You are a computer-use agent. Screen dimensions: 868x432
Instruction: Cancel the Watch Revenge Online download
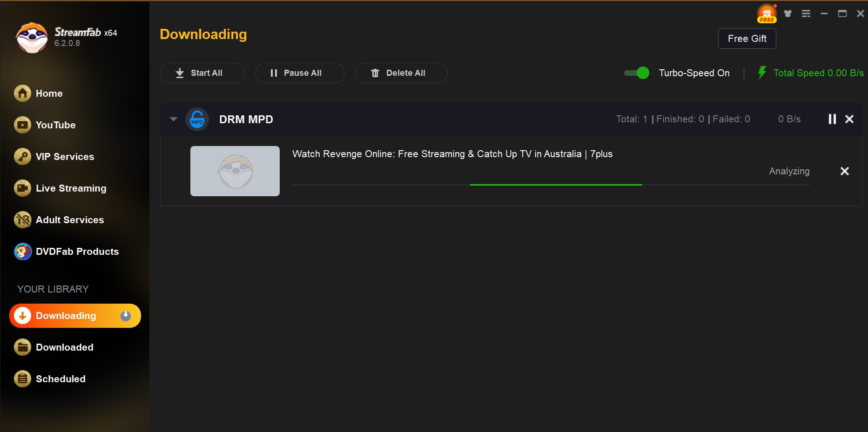pyautogui.click(x=845, y=171)
